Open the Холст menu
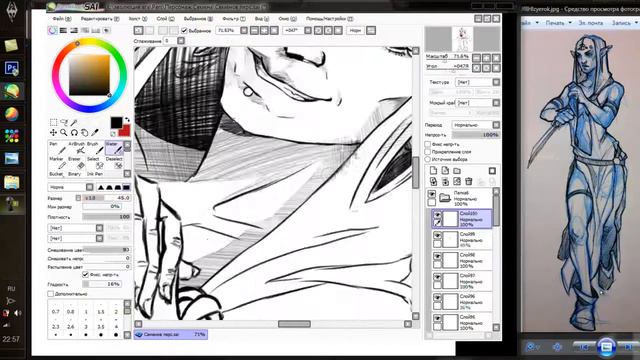 (138, 19)
